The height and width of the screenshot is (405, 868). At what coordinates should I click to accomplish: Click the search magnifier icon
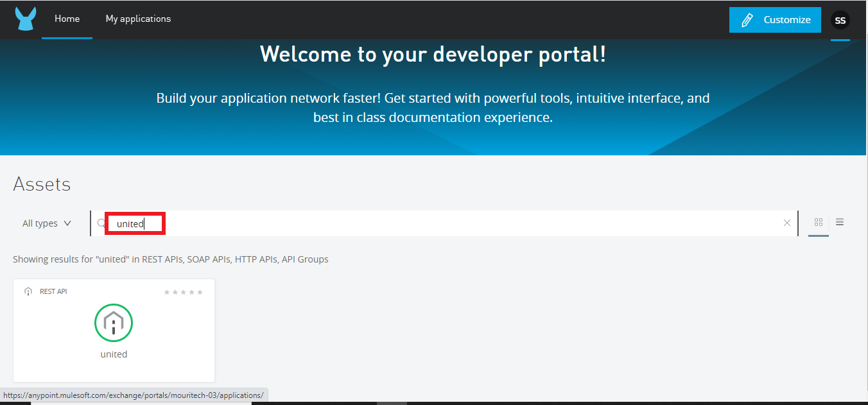(101, 223)
